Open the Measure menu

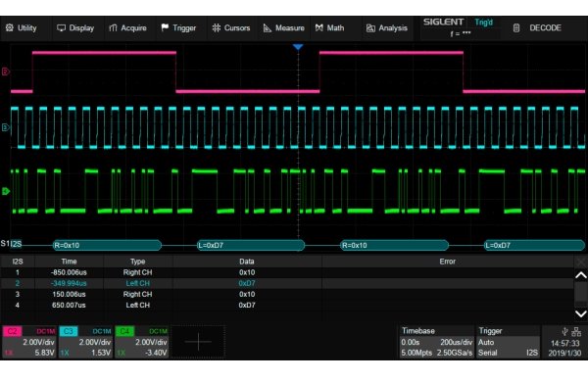284,28
